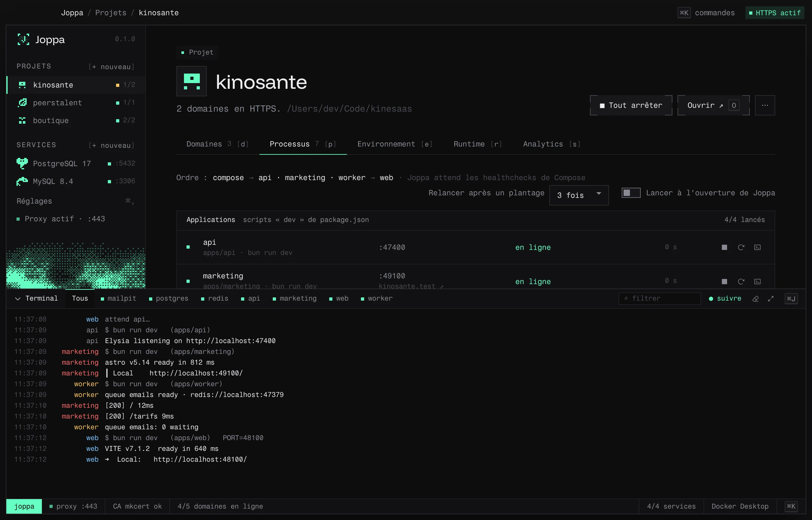This screenshot has width=812, height=520.
Task: Toggle suivre log following
Action: pos(725,298)
